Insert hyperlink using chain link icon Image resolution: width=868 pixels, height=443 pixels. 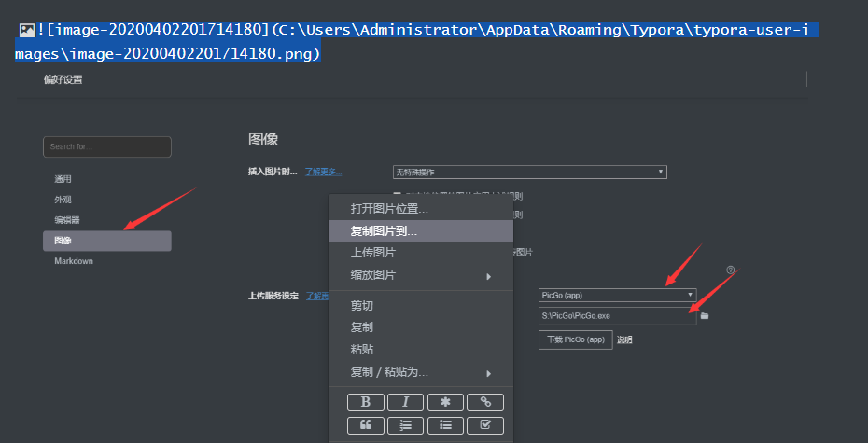coord(485,402)
